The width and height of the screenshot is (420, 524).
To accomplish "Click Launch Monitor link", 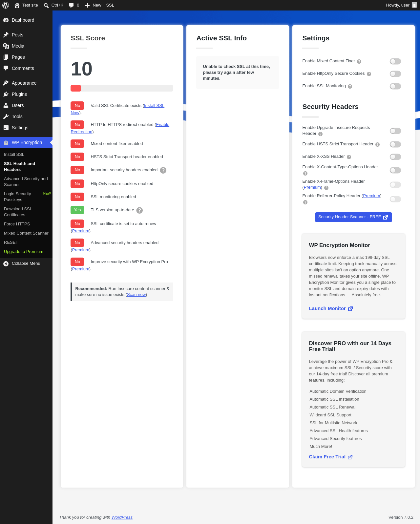I will [x=331, y=308].
